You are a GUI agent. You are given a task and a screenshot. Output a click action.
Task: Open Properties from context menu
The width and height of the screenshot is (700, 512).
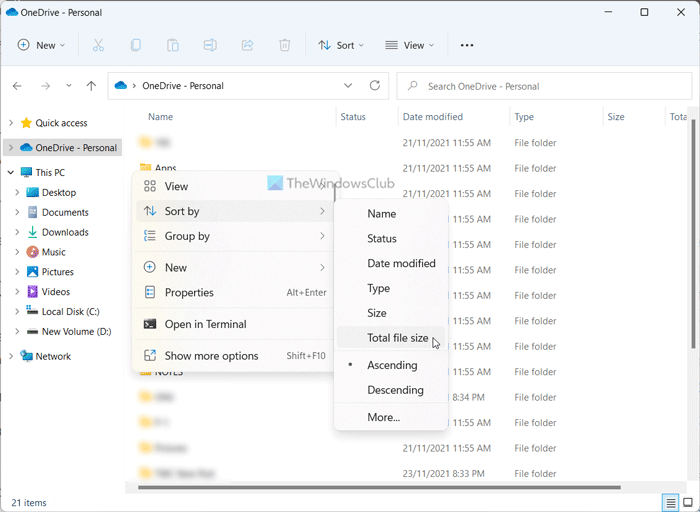click(189, 292)
